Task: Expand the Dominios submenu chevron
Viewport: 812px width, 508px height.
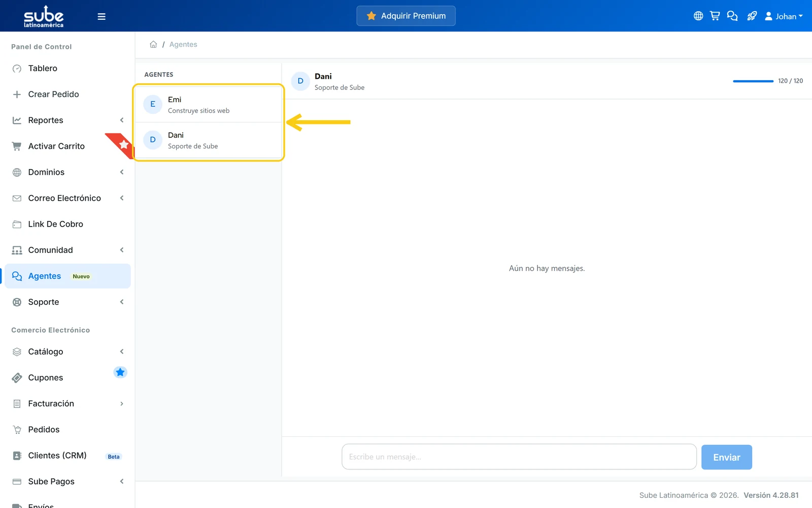Action: pyautogui.click(x=122, y=172)
